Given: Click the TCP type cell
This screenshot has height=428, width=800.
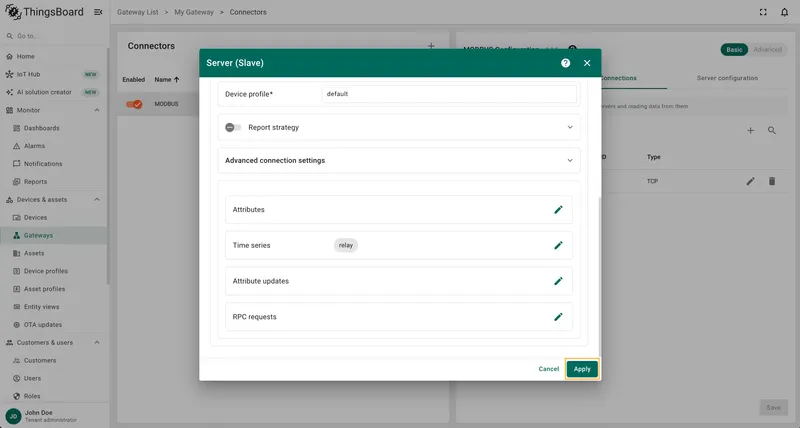Looking at the screenshot, I should [652, 181].
